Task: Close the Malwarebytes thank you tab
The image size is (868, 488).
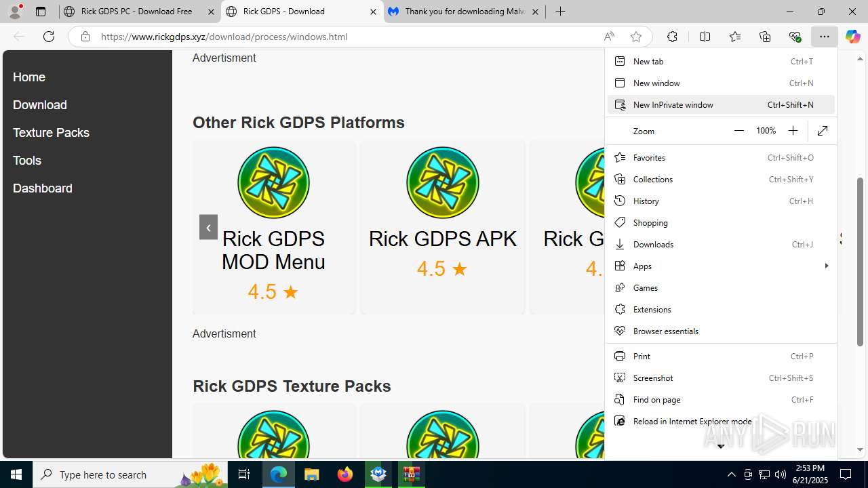Action: coord(535,12)
